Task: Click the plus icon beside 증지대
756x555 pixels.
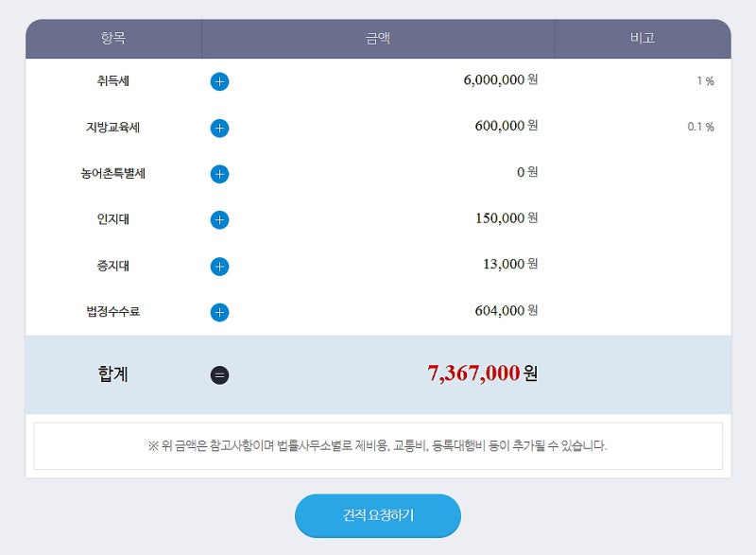Action: tap(219, 267)
